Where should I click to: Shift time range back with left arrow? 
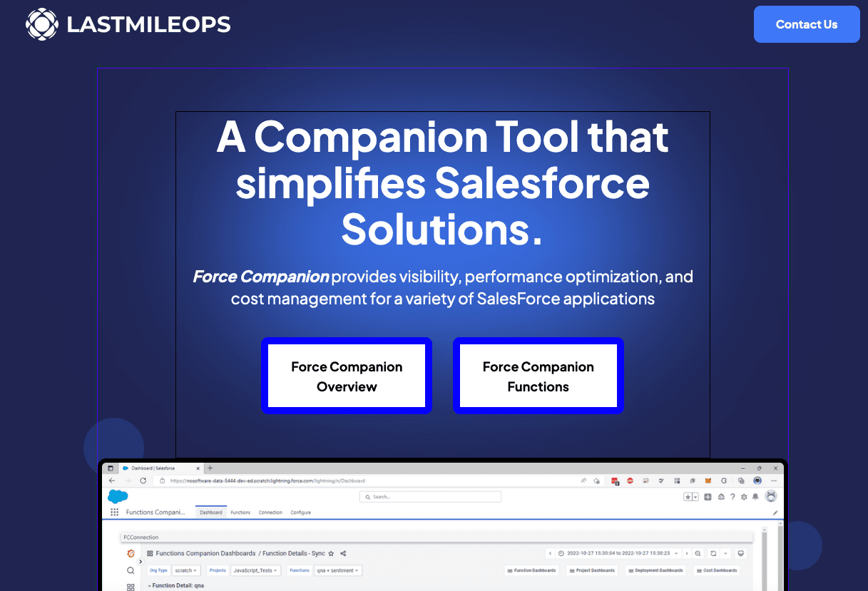[x=550, y=553]
